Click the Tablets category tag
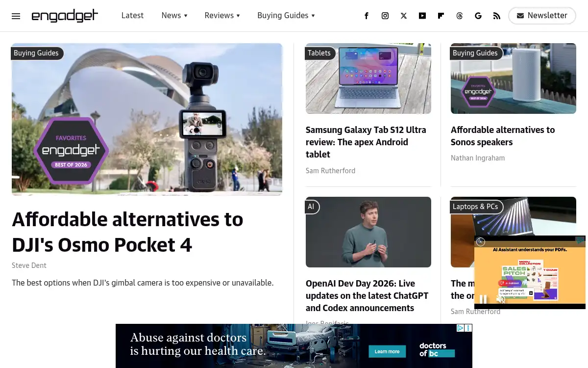 point(319,53)
